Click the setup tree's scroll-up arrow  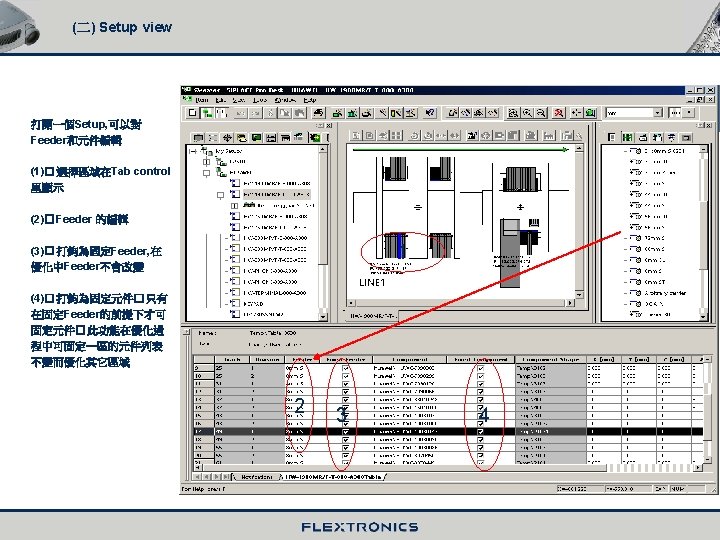(323, 149)
